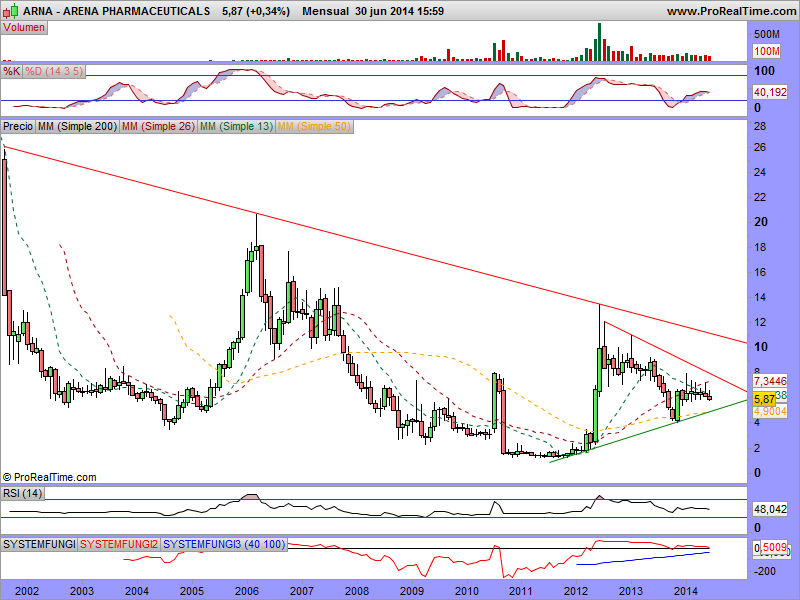Click the 18 price axis label

click(x=760, y=247)
